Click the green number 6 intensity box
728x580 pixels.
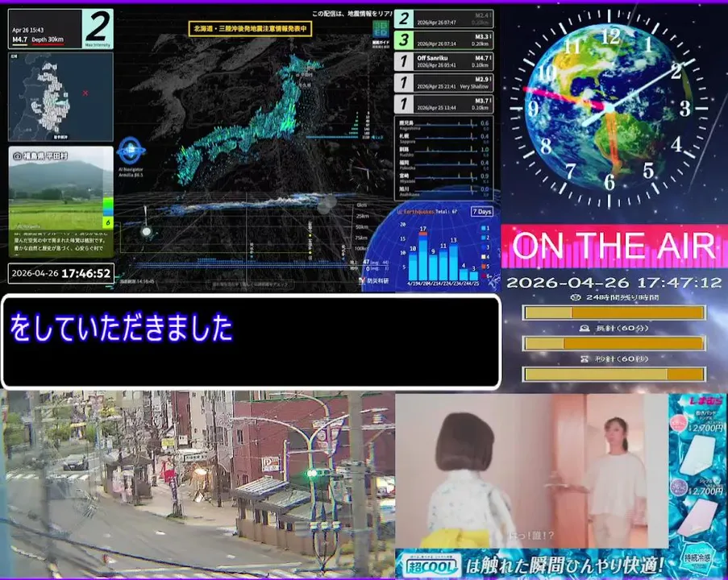click(108, 222)
